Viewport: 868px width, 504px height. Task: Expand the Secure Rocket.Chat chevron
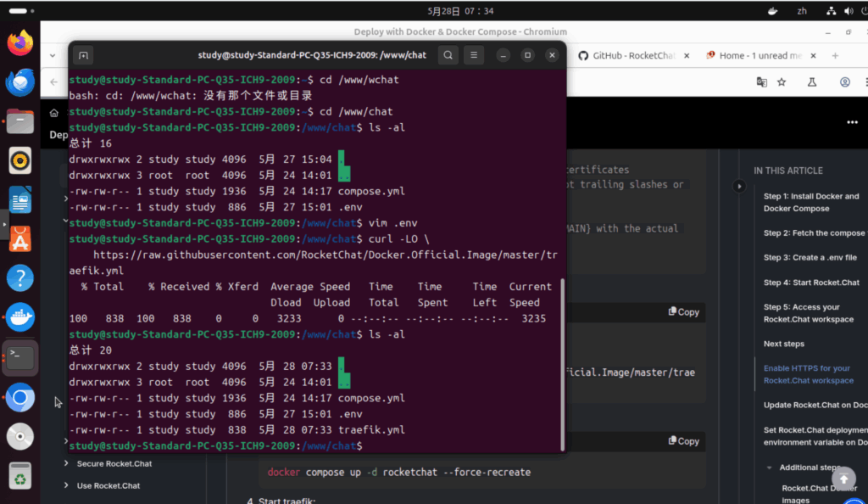pos(66,463)
